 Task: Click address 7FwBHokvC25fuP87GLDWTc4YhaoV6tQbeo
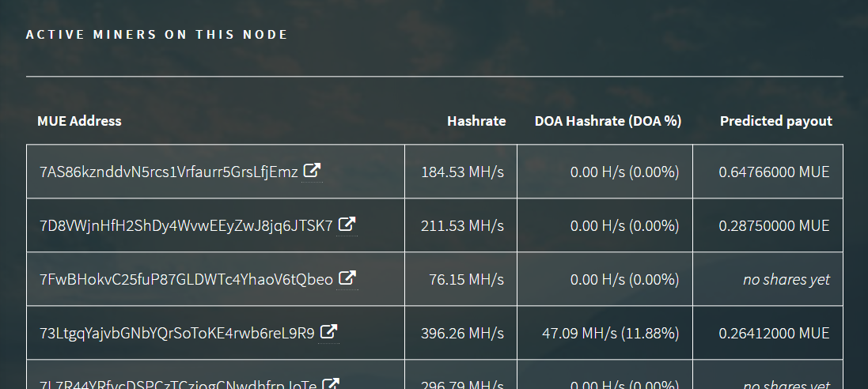(x=186, y=279)
